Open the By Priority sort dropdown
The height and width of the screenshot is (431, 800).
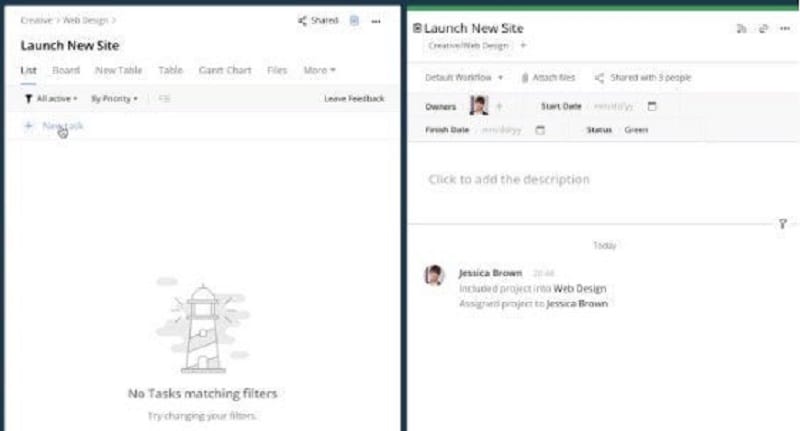point(114,98)
